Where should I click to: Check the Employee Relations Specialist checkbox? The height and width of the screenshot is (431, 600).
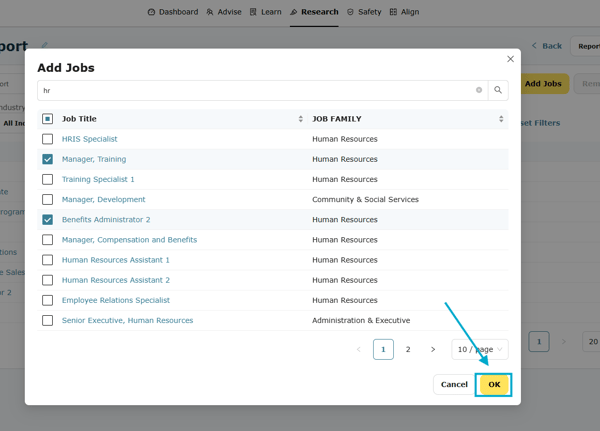[x=47, y=300]
